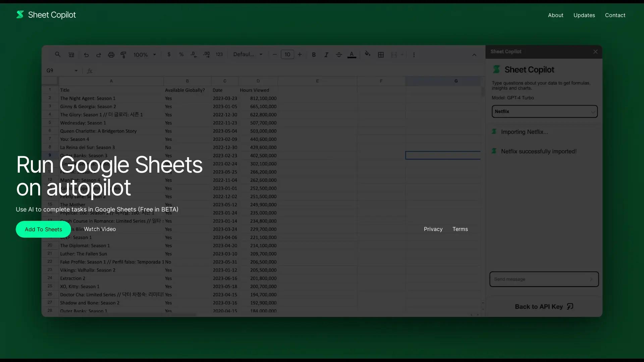The image size is (644, 362).
Task: Click the Print icon
Action: (111, 54)
